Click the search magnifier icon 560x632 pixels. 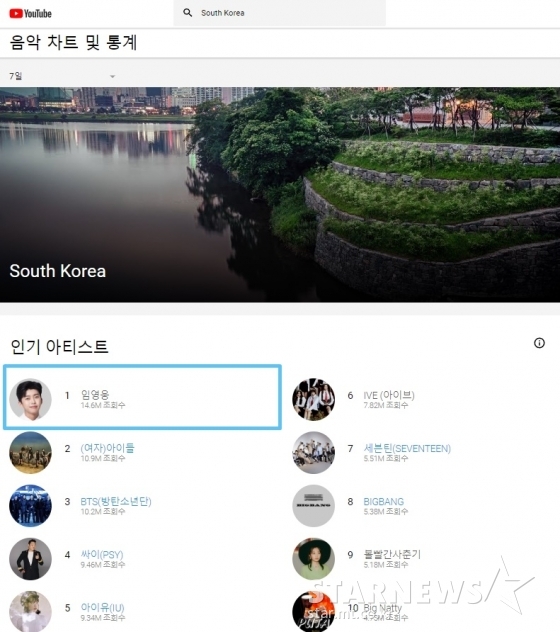(187, 13)
